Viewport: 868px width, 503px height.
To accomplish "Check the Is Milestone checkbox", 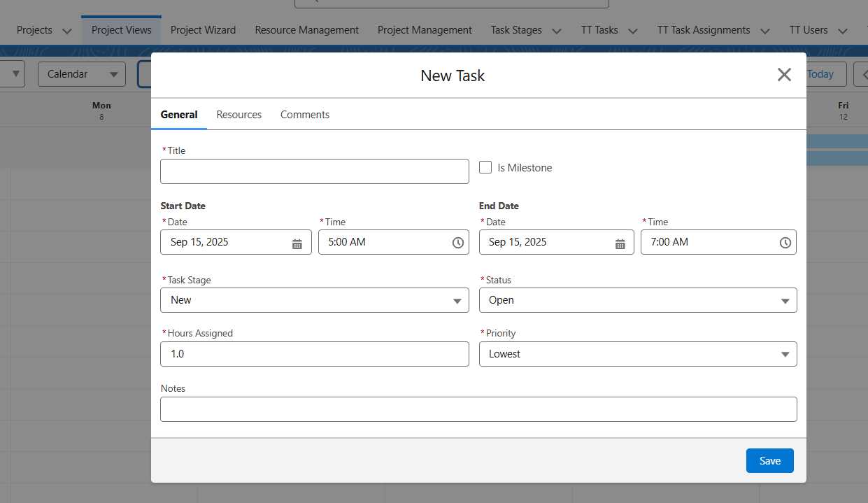I will [x=485, y=167].
